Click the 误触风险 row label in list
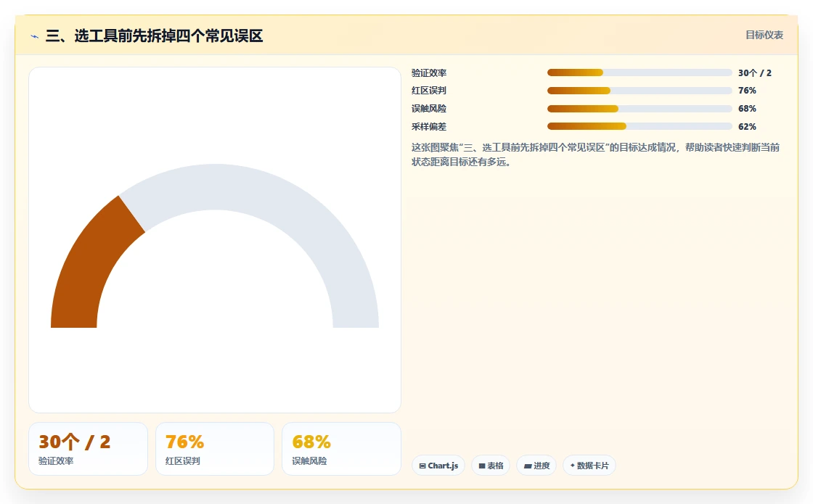This screenshot has height=504, width=813. pos(429,109)
